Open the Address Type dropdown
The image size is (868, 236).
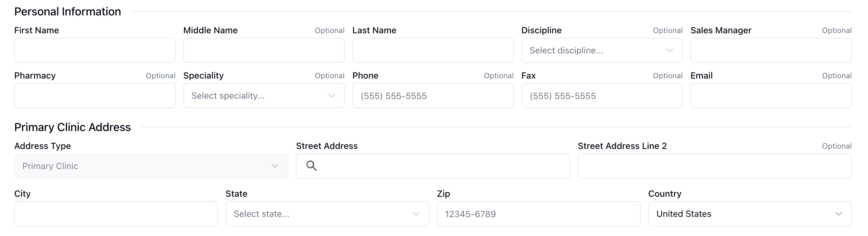click(151, 166)
